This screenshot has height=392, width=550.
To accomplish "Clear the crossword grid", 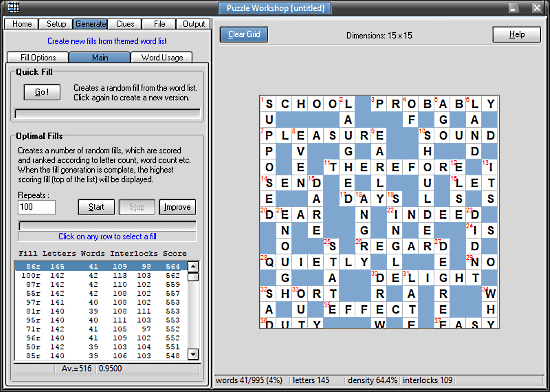I will click(244, 34).
